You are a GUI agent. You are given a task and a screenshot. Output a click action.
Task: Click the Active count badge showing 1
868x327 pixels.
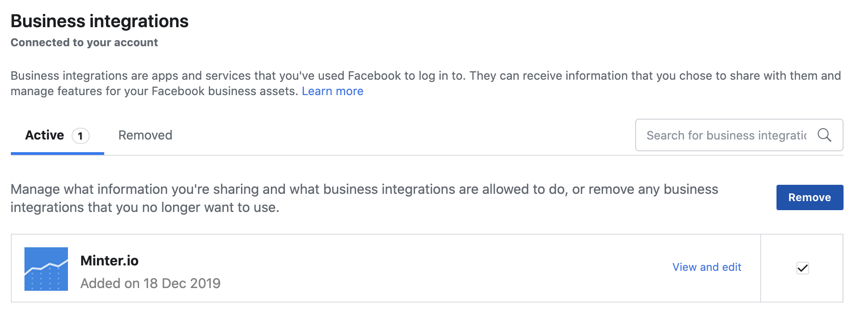[81, 136]
